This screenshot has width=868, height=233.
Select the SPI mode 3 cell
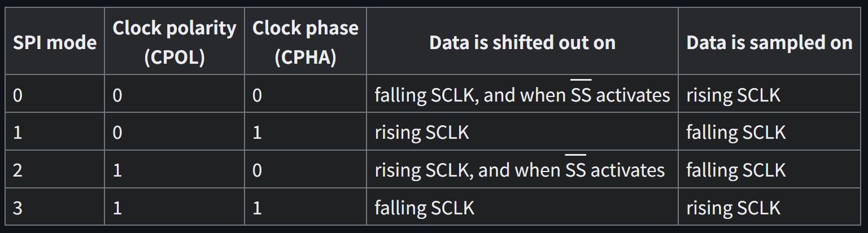tap(18, 207)
